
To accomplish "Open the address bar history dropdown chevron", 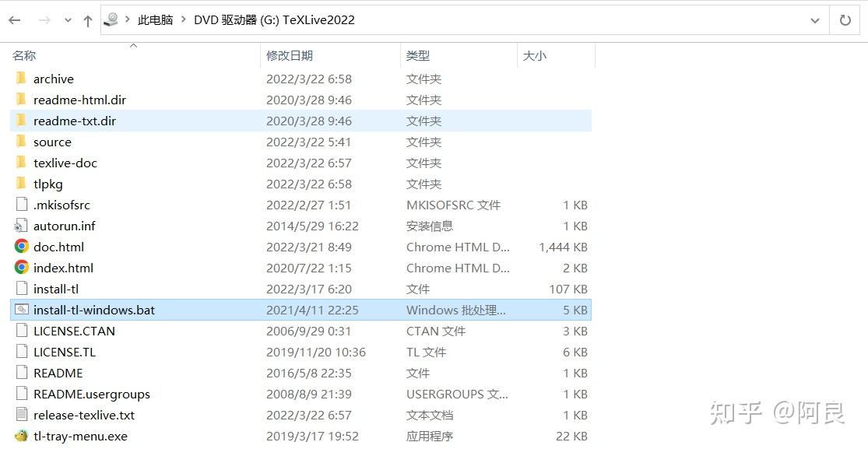I will [x=814, y=19].
